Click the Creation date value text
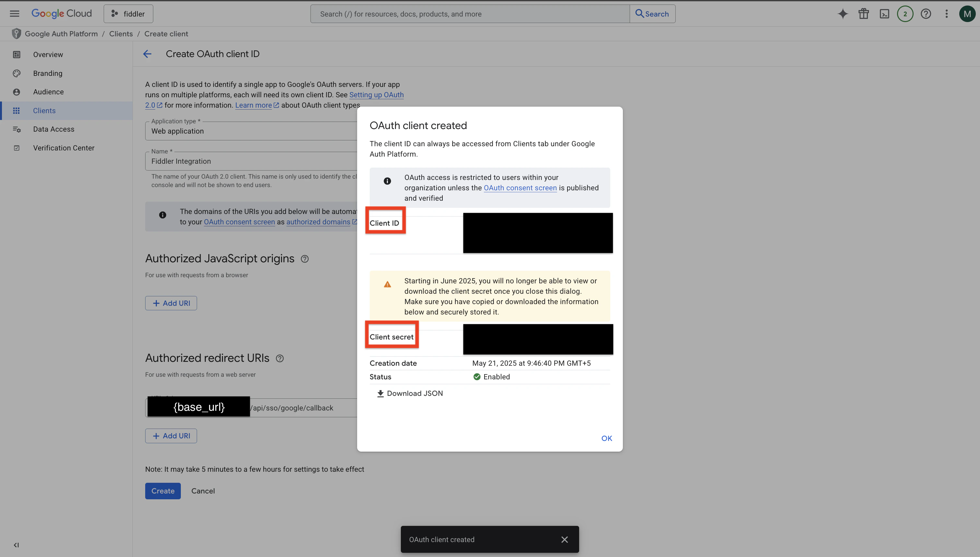The image size is (980, 557). tap(531, 363)
